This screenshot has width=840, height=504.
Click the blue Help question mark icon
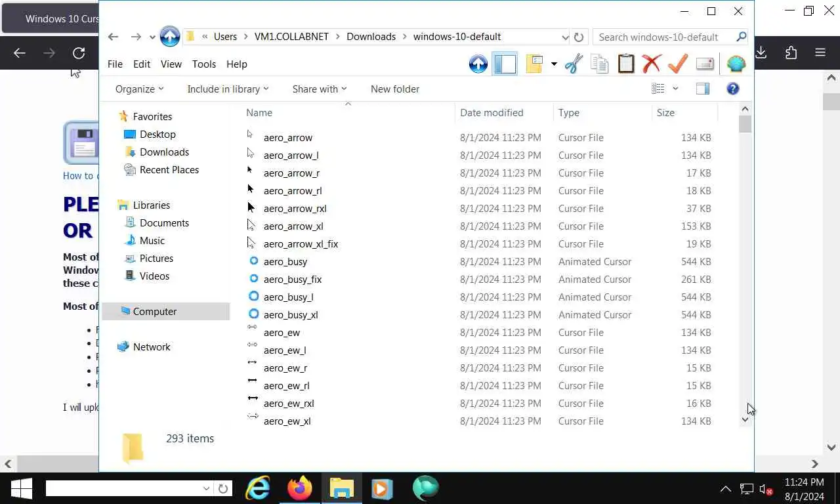[733, 89]
